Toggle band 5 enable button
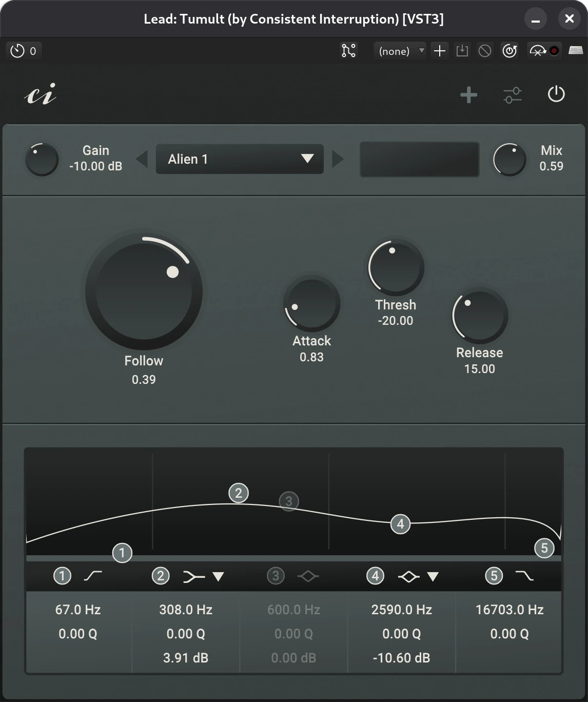Viewport: 588px width, 702px height. (494, 576)
